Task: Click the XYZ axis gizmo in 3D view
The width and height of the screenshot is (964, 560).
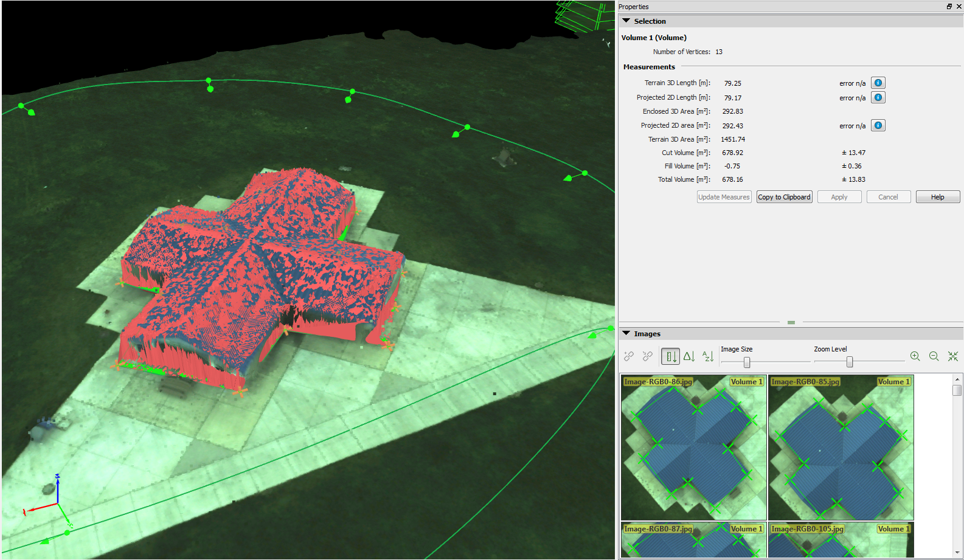Action: click(x=50, y=500)
